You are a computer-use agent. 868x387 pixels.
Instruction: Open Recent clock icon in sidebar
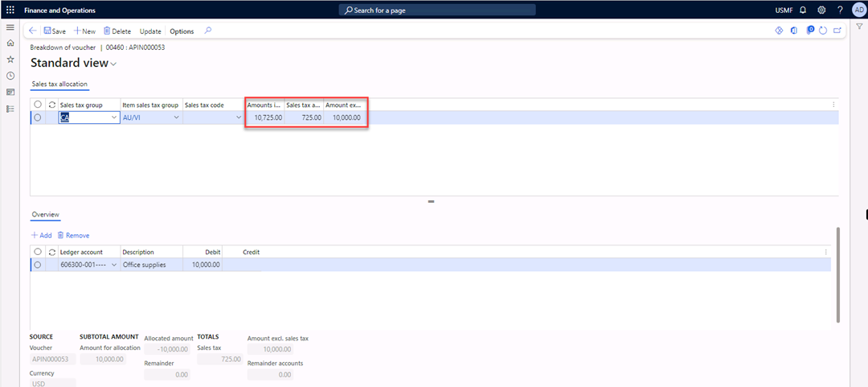10,76
